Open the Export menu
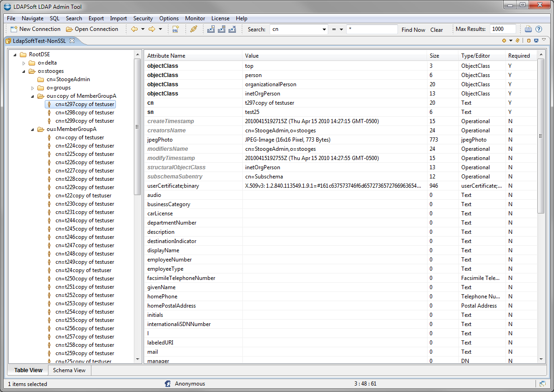The image size is (554, 392). coord(96,18)
